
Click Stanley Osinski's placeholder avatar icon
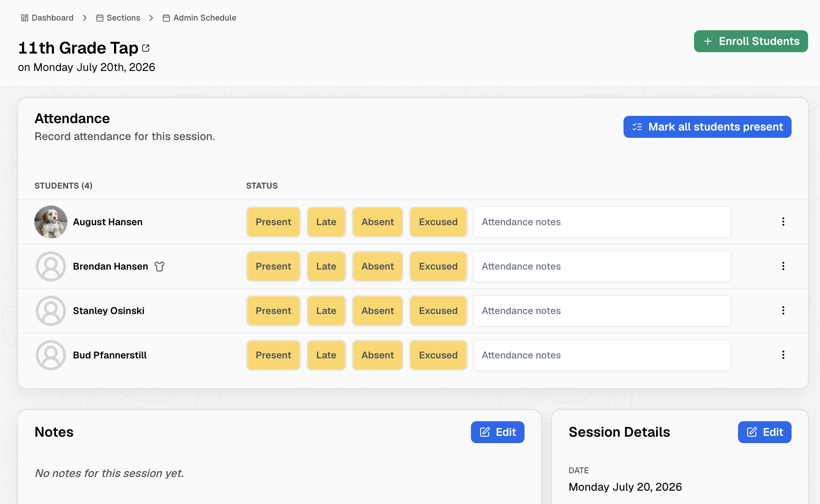pyautogui.click(x=51, y=311)
